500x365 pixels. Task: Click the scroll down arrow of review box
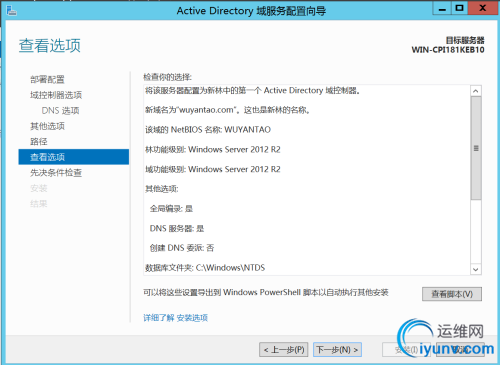(x=476, y=269)
